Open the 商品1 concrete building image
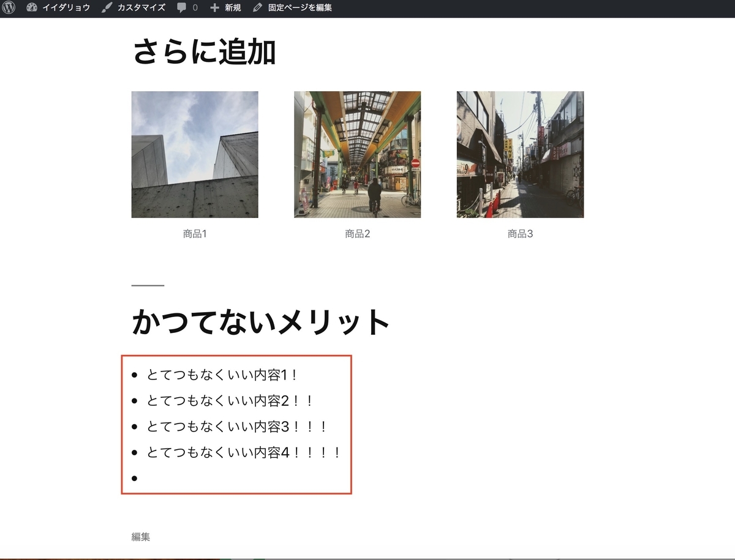Screen dimensions: 735x560 [195, 155]
